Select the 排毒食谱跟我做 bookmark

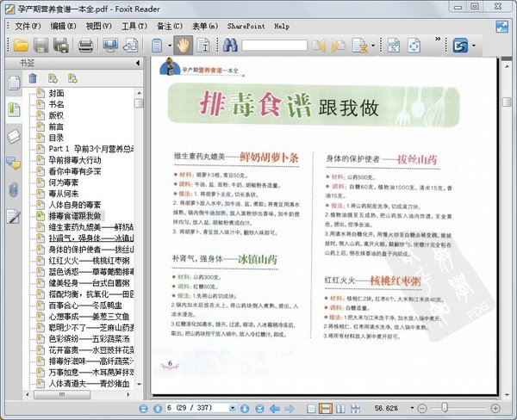tap(75, 216)
